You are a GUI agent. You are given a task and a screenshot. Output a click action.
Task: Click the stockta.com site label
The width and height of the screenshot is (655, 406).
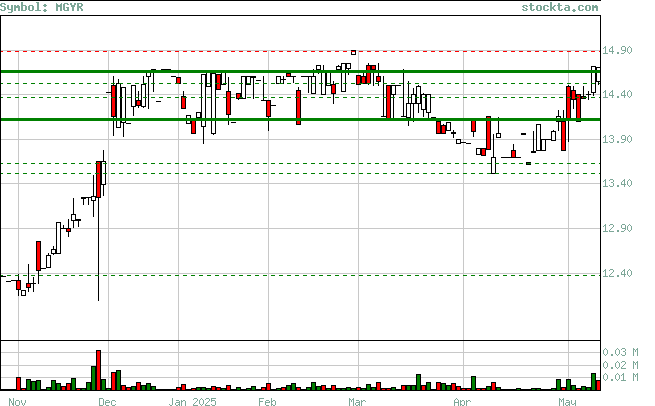click(x=559, y=7)
